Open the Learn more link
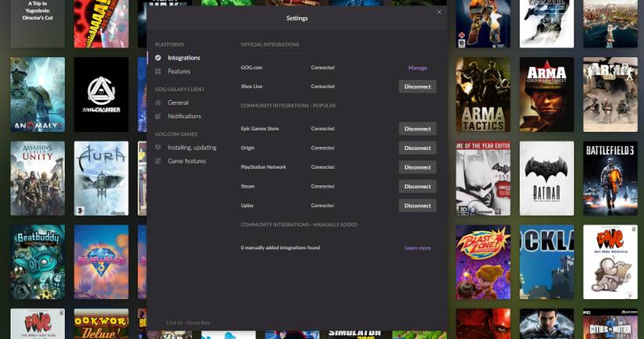The height and width of the screenshot is (339, 644). click(x=417, y=248)
